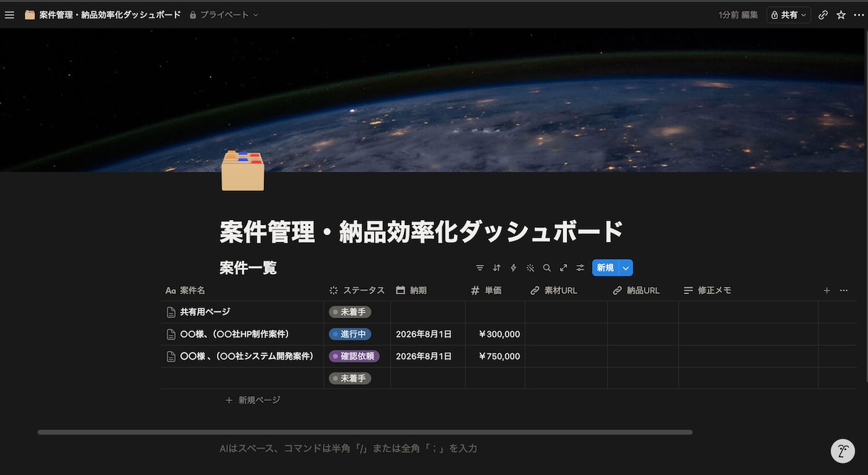Open the database filter icon
Screen dimensions: 868x475
pyautogui.click(x=480, y=268)
